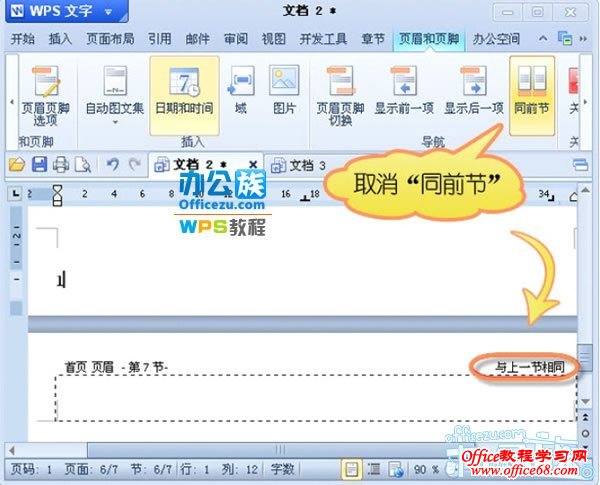Screen dimensions: 600x485
Task: Select the 页眉和页脚 tab
Action: click(x=429, y=39)
